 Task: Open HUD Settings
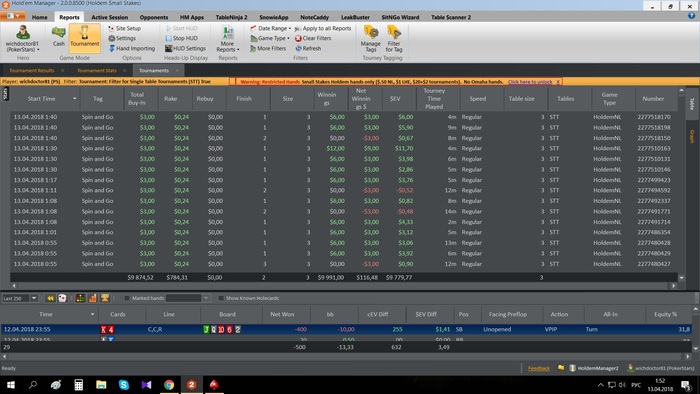pos(185,48)
